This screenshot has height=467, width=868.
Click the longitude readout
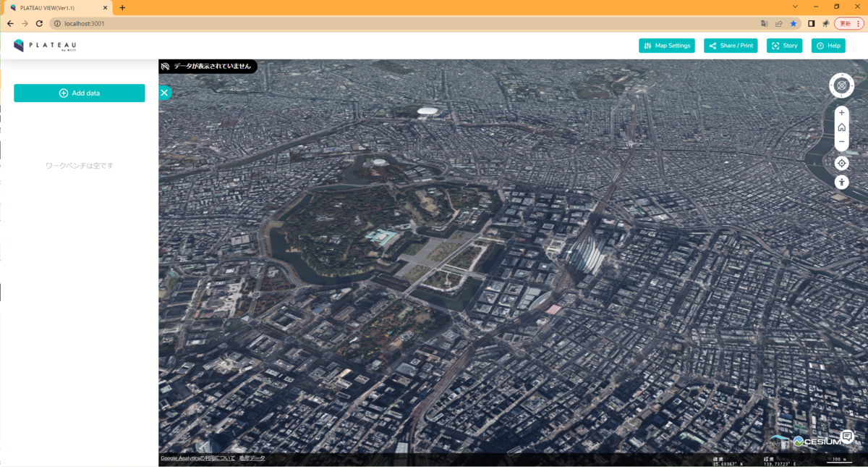pos(780,460)
